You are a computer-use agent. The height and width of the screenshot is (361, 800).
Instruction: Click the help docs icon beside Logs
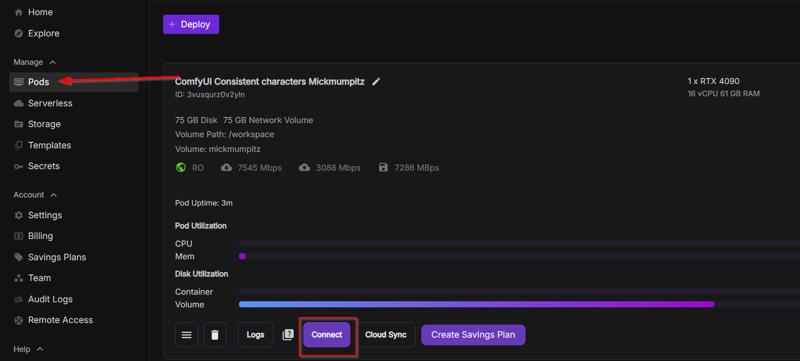click(288, 334)
